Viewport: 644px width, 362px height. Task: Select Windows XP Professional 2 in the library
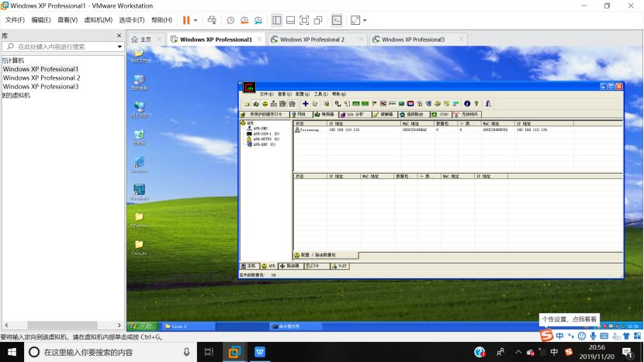tap(41, 78)
